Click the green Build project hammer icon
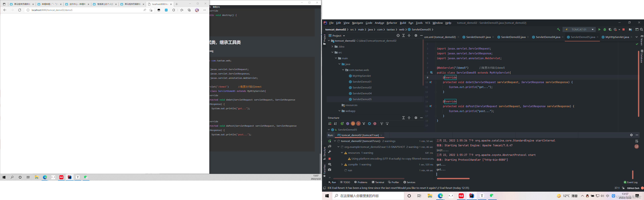The height and width of the screenshot is (200, 644). (558, 29)
